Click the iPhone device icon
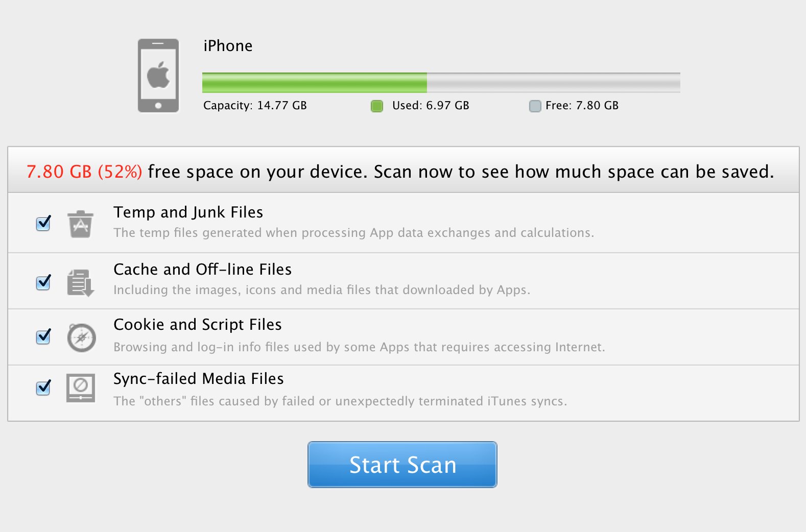This screenshot has height=532, width=806. (x=158, y=76)
